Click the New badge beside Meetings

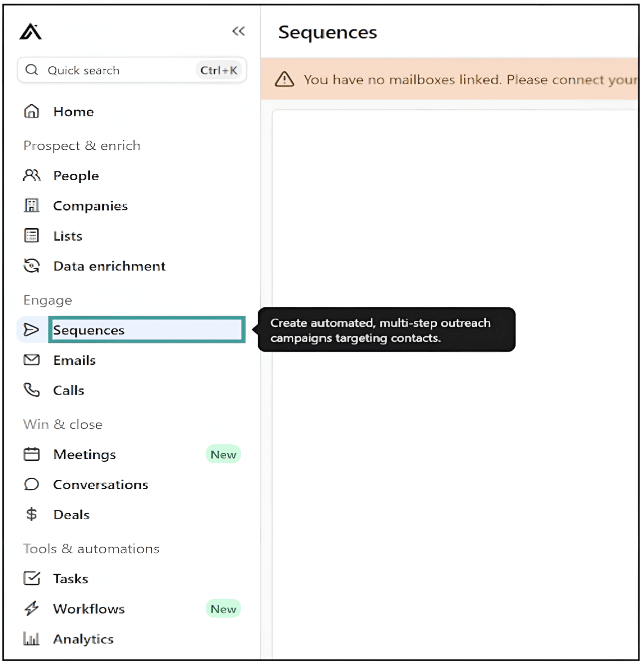click(x=223, y=454)
